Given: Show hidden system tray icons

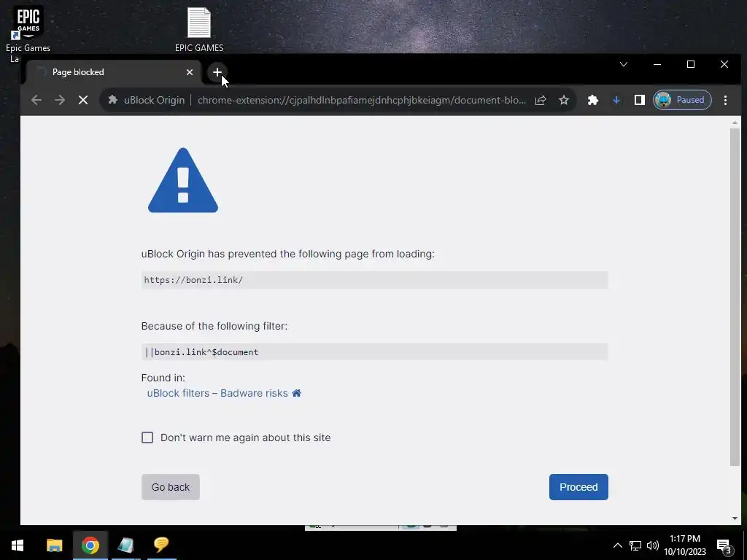Looking at the screenshot, I should (617, 545).
